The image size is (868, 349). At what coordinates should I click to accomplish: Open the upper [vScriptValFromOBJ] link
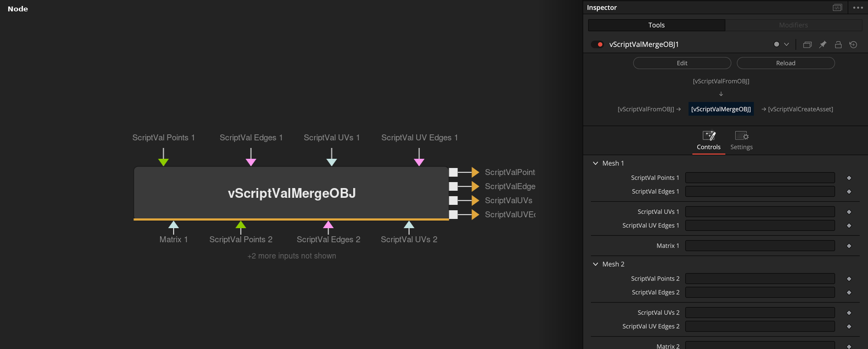[721, 81]
